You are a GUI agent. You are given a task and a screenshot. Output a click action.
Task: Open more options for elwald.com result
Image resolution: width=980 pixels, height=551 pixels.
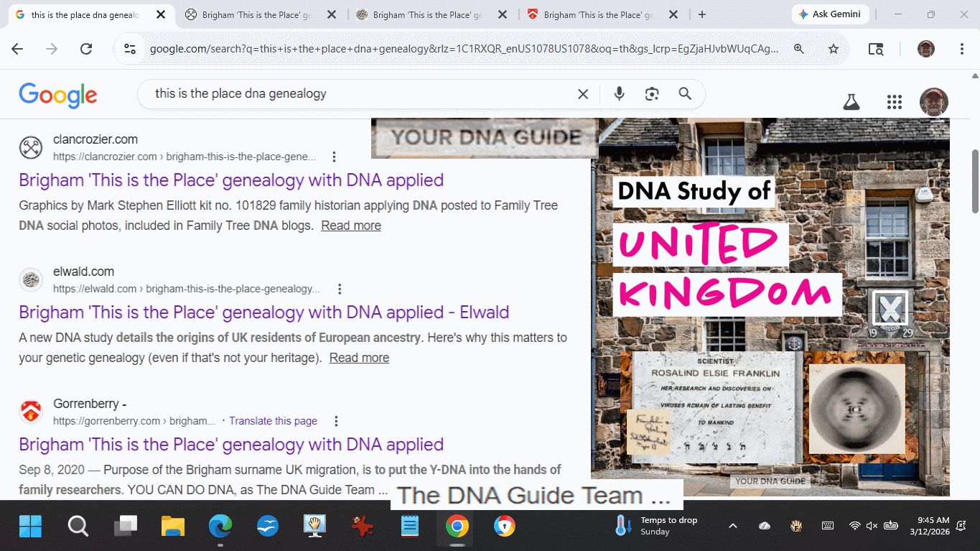[340, 289]
